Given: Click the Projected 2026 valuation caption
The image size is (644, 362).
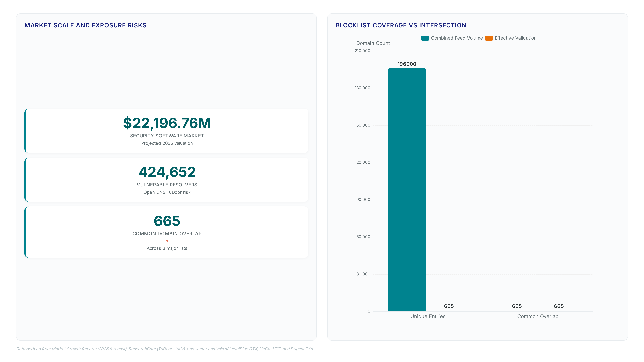Looking at the screenshot, I should pos(167,143).
